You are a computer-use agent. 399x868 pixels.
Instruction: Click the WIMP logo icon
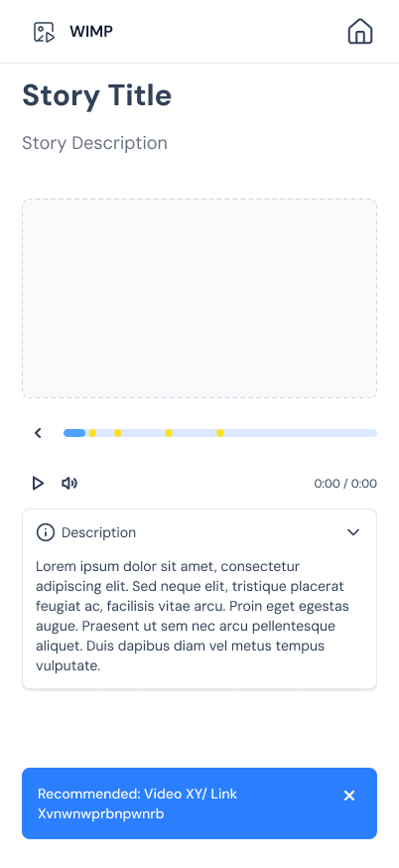[45, 32]
